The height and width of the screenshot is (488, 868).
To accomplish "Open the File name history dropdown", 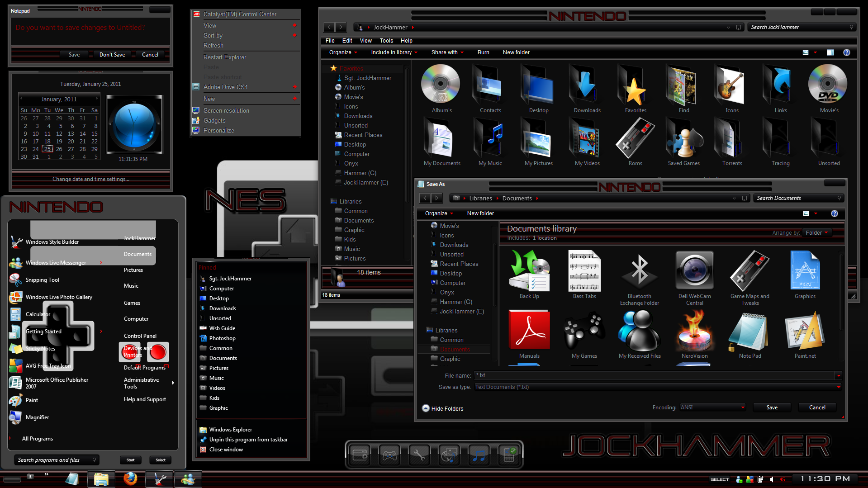I will pyautogui.click(x=838, y=375).
